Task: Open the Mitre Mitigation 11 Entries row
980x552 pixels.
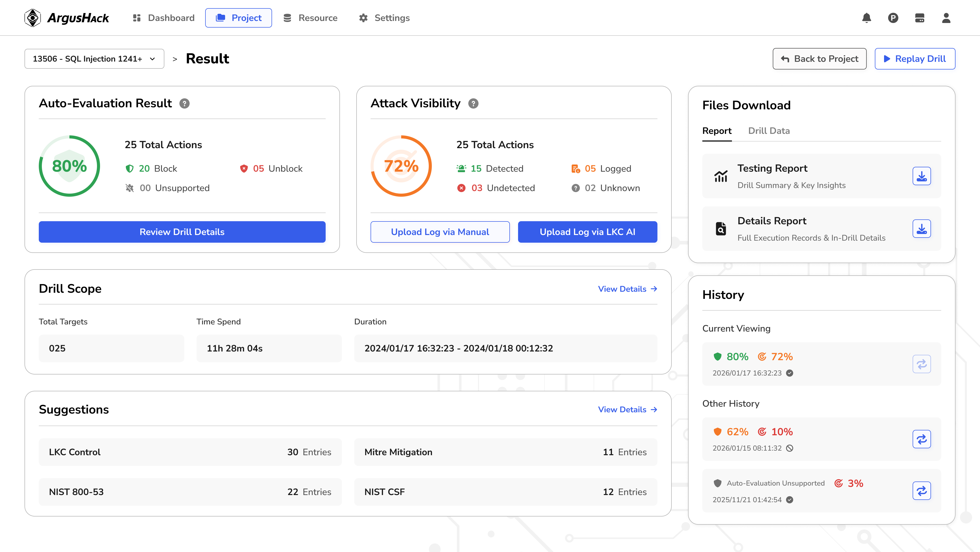Action: pyautogui.click(x=506, y=452)
